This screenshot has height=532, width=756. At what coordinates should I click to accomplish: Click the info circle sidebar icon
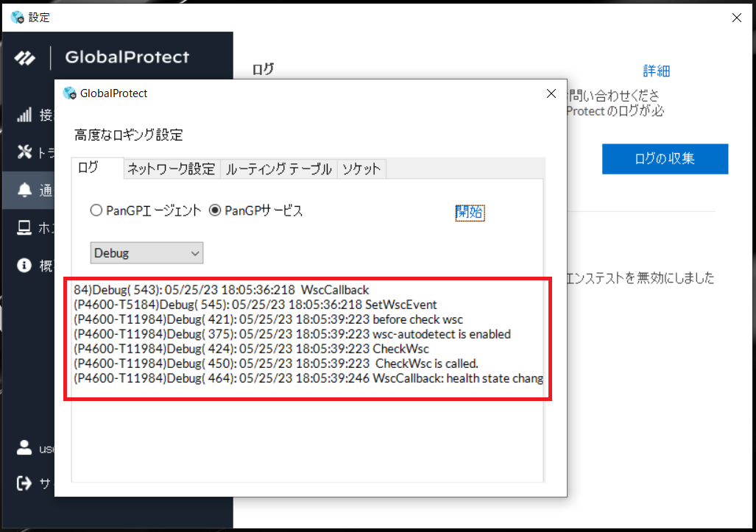pos(24,265)
